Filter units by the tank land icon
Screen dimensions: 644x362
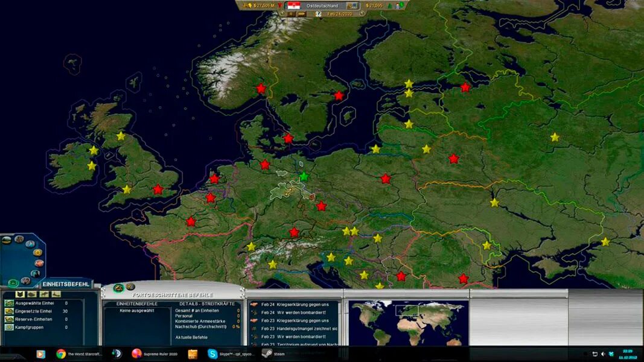pyautogui.click(x=32, y=294)
